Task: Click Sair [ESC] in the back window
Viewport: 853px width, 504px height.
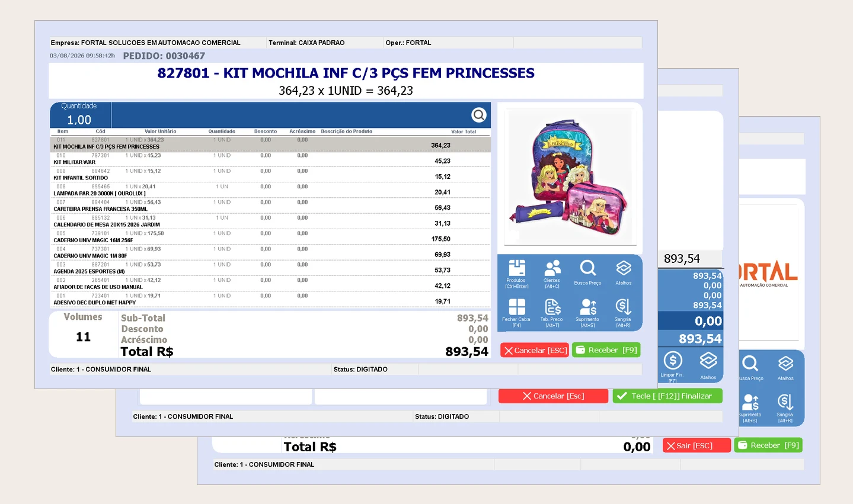Action: click(697, 445)
